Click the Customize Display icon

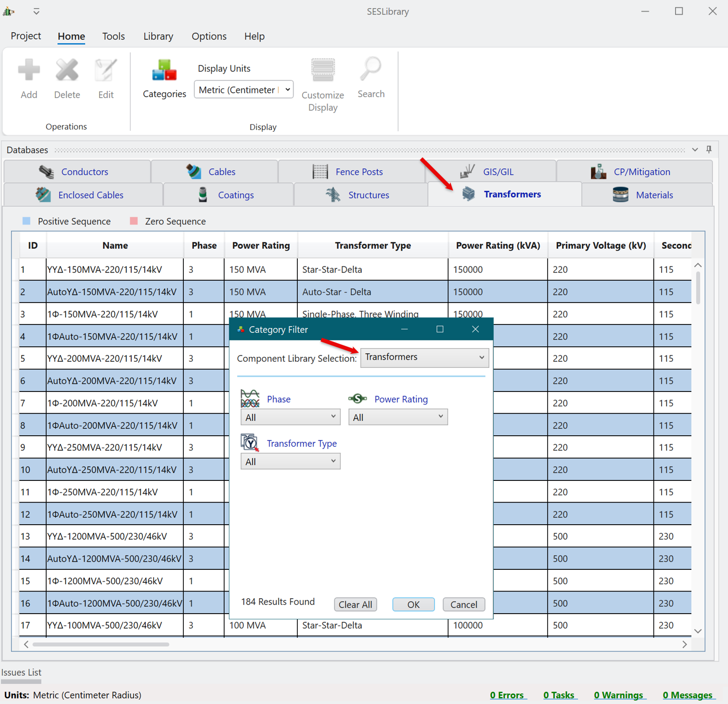pos(323,70)
